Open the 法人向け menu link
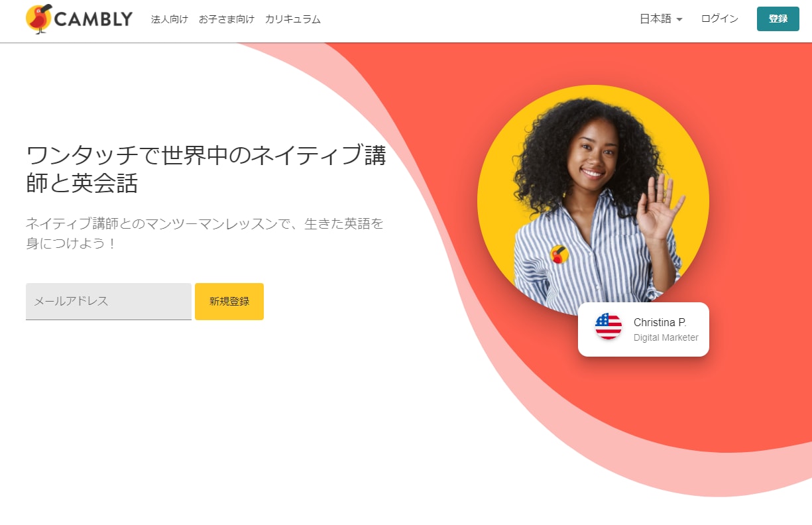The image size is (812, 525). pos(170,19)
